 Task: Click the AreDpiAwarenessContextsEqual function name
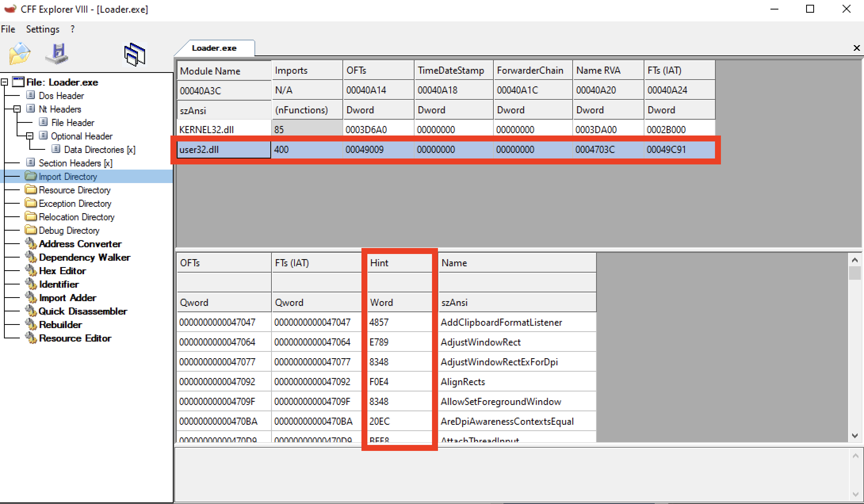click(507, 421)
